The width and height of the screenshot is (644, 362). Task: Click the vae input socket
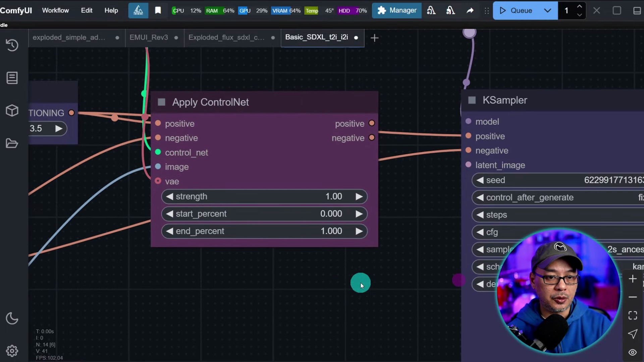tap(158, 181)
